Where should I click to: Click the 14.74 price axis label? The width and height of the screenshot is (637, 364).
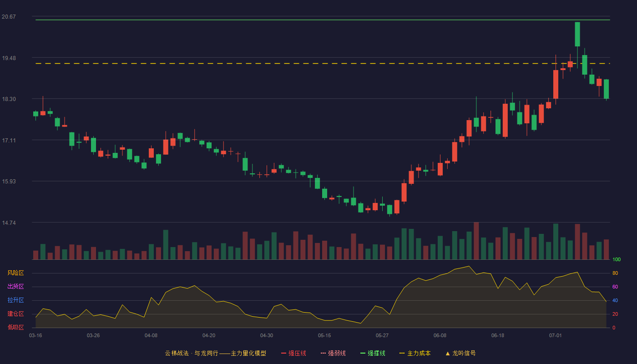pos(9,223)
